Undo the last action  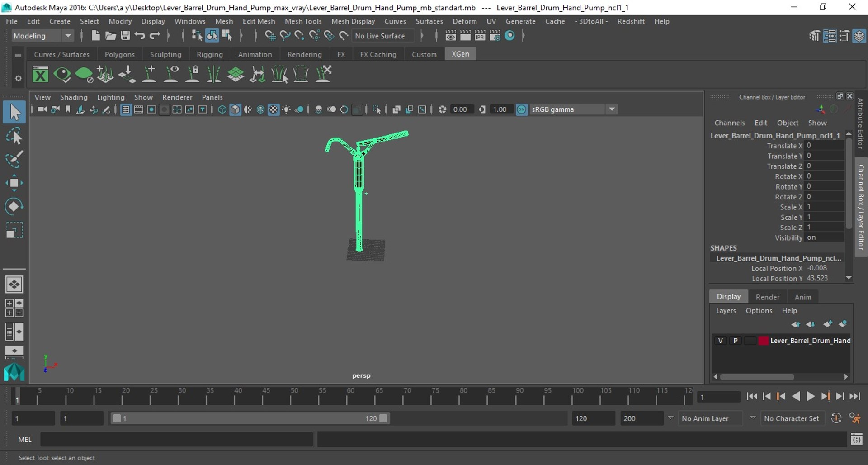point(140,36)
